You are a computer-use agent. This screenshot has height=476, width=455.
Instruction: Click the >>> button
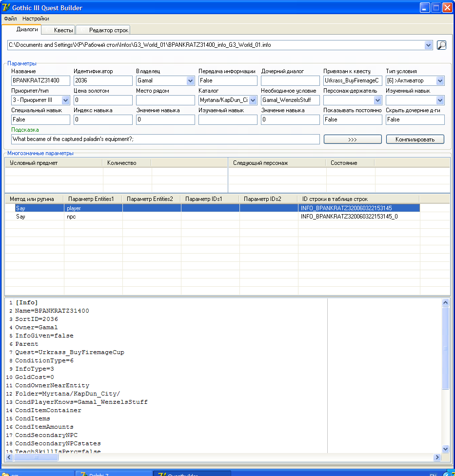tap(353, 139)
